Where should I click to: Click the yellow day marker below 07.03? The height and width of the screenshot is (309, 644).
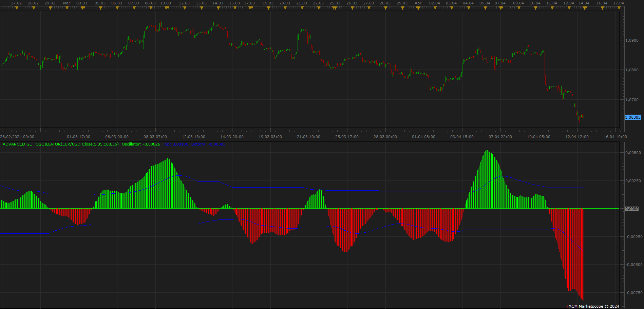point(134,8)
